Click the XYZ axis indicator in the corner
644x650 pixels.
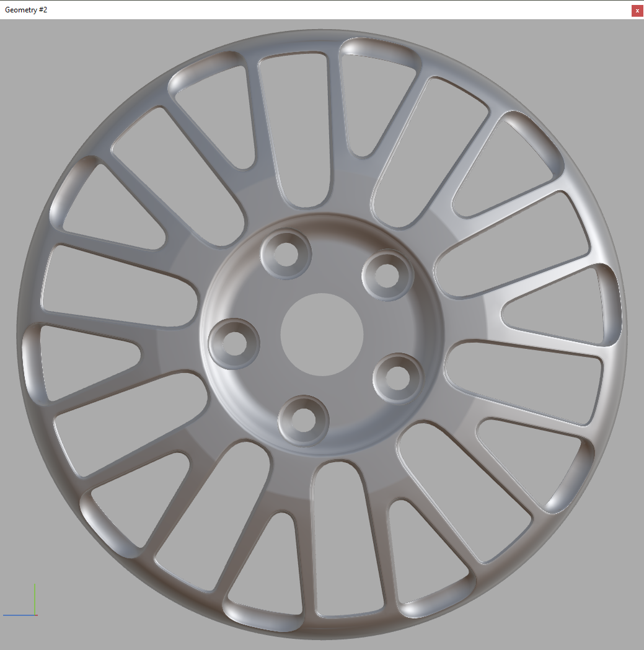[20, 600]
